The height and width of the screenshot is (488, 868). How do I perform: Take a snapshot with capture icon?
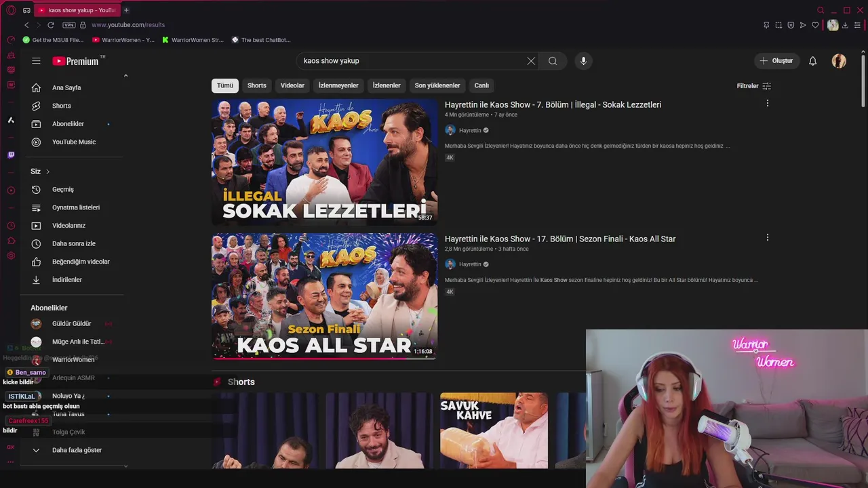(x=778, y=25)
